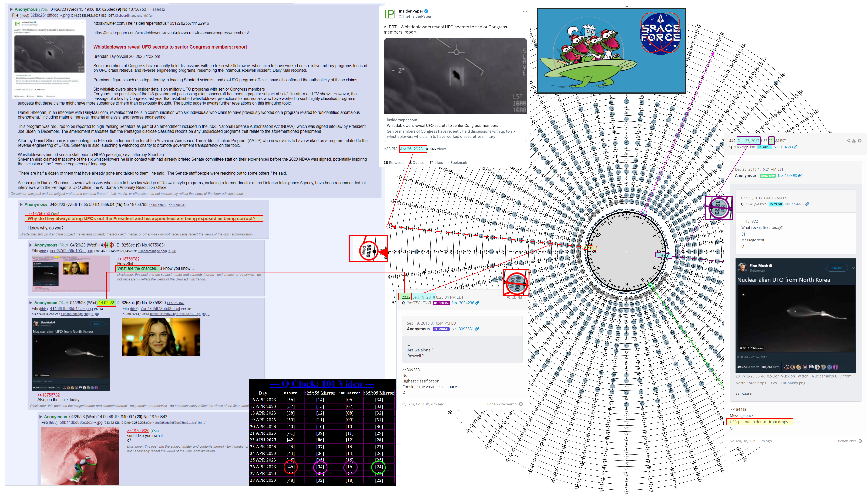868x499 pixels.
Task: Click share icon on Q post 442
Action: [x=848, y=141]
